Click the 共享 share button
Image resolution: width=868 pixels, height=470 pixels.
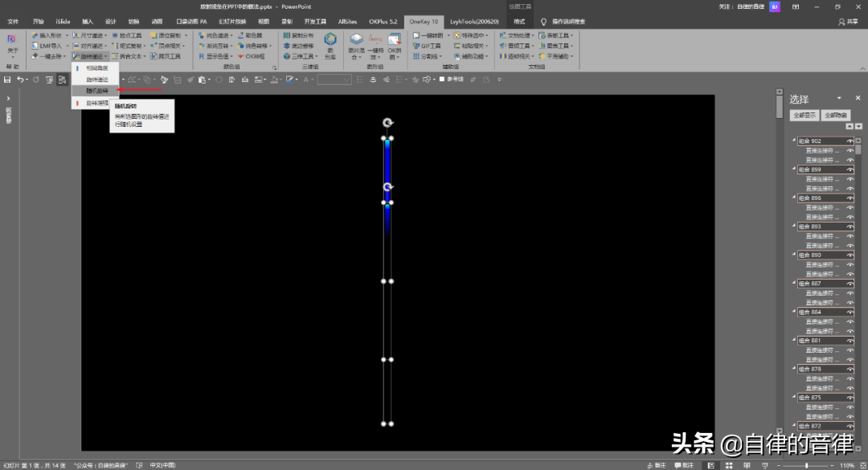pos(848,22)
